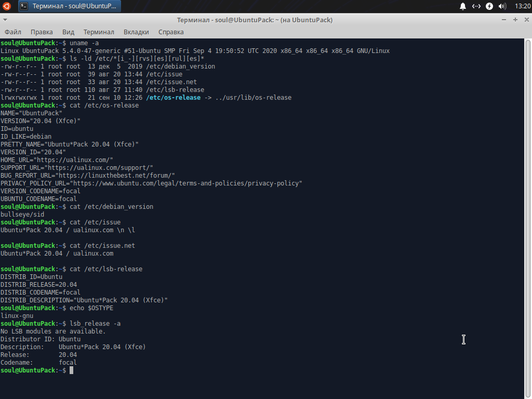Click the 13:20 panel clock
The width and height of the screenshot is (532, 399).
(523, 6)
